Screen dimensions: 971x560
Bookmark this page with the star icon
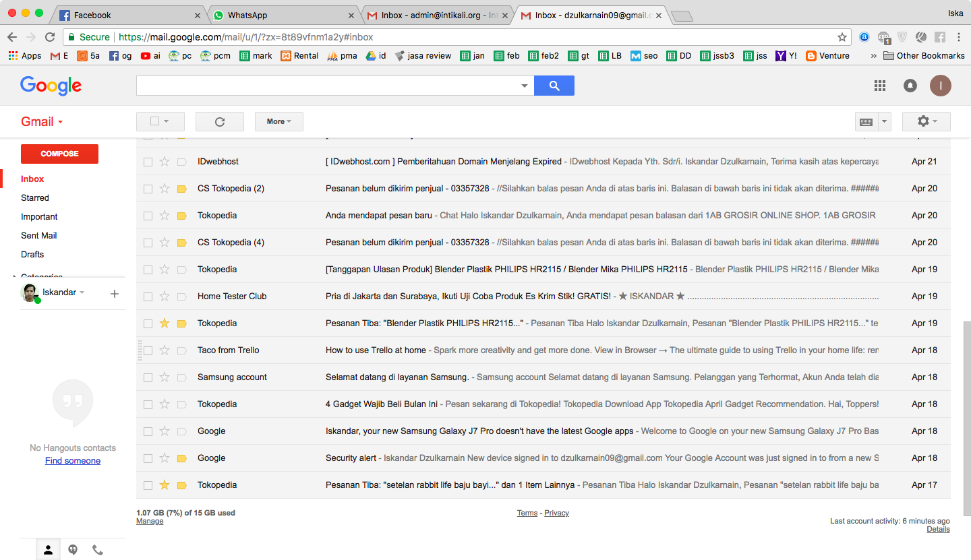pyautogui.click(x=842, y=37)
